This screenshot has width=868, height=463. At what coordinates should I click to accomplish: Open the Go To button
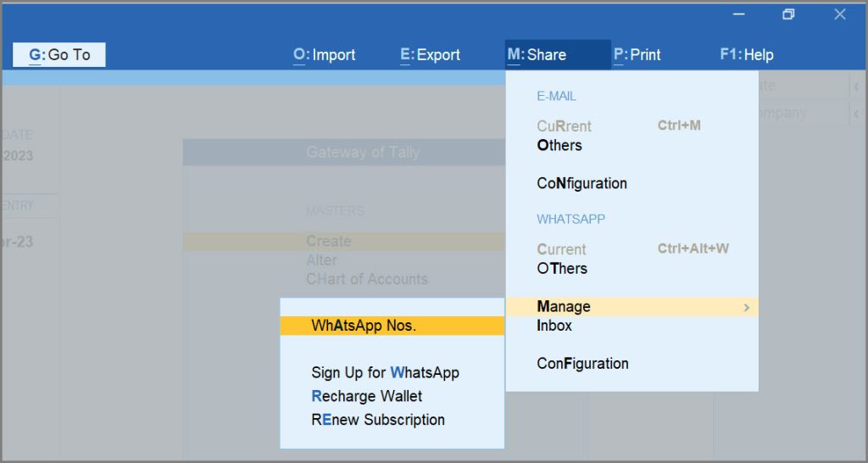tap(59, 55)
